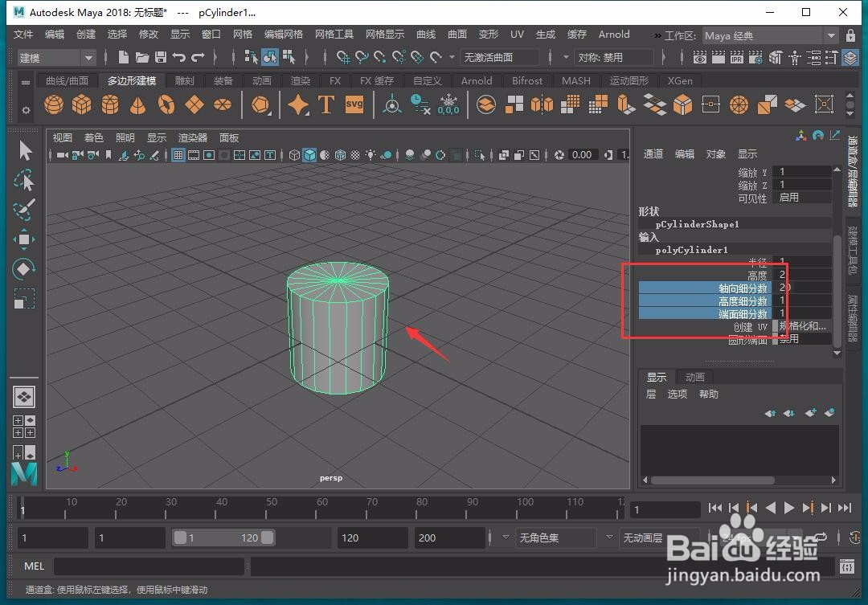Viewport: 868px width, 605px height.
Task: Create a polygon cone from the shelf
Action: point(138,104)
